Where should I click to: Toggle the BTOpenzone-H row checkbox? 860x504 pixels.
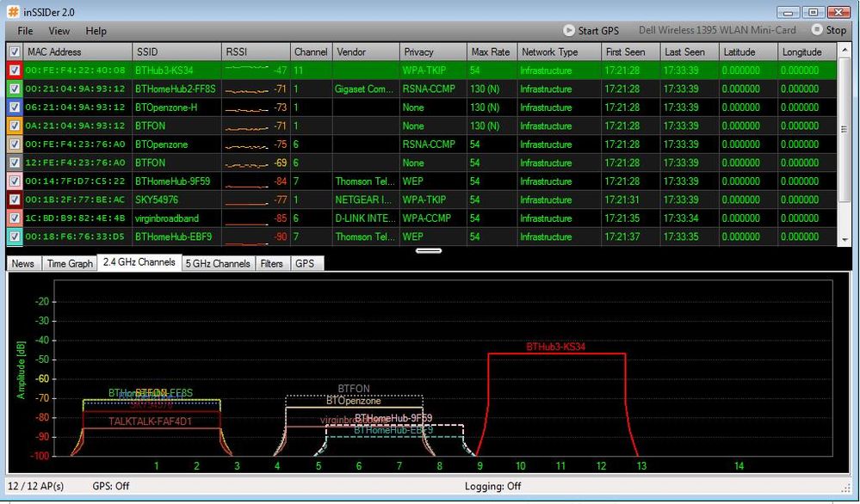point(15,108)
